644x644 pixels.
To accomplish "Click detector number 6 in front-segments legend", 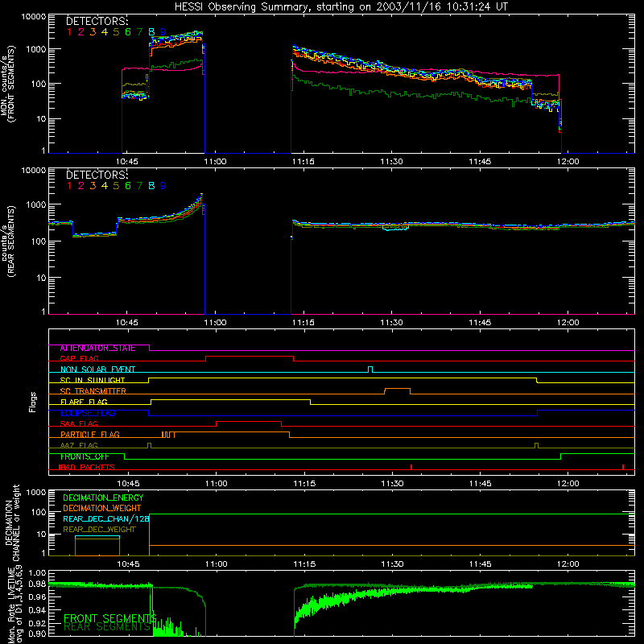I will [128, 32].
